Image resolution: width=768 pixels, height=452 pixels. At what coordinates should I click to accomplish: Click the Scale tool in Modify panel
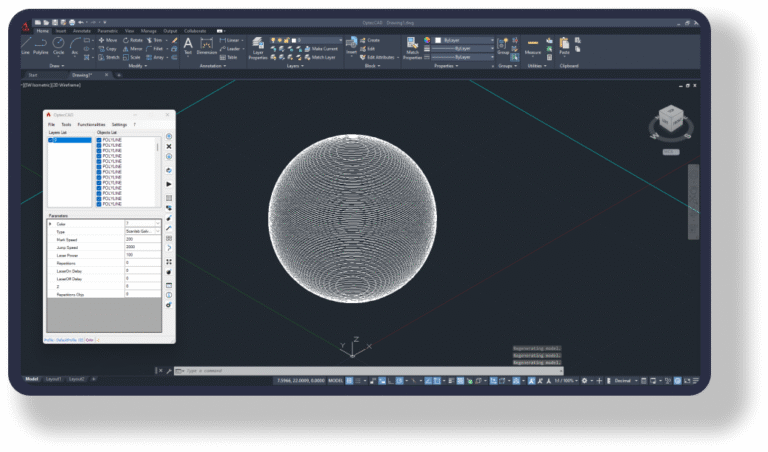click(132, 57)
